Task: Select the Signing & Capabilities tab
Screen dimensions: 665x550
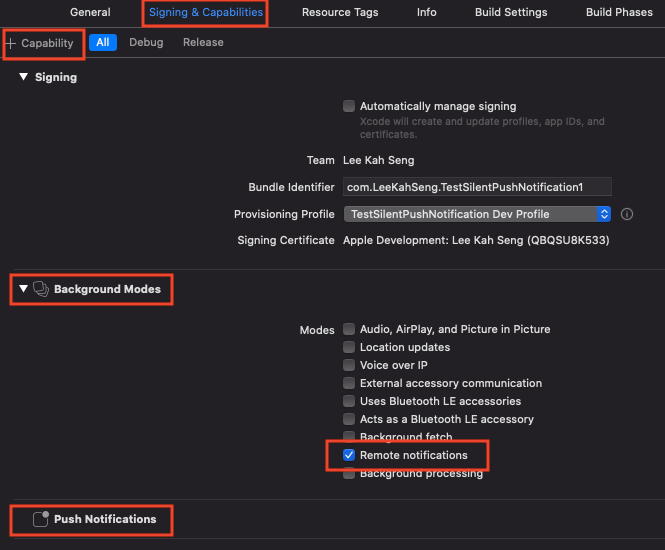Action: [x=206, y=12]
